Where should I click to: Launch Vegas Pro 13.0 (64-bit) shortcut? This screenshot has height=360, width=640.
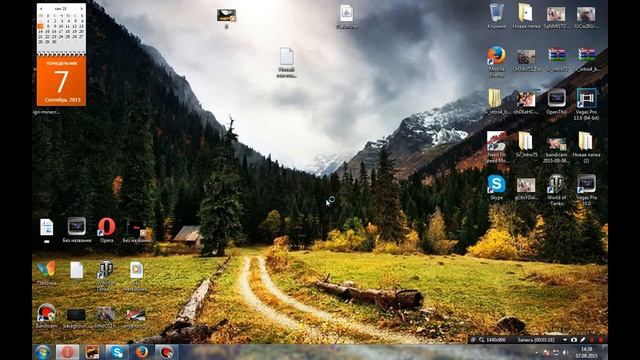pos(586,99)
